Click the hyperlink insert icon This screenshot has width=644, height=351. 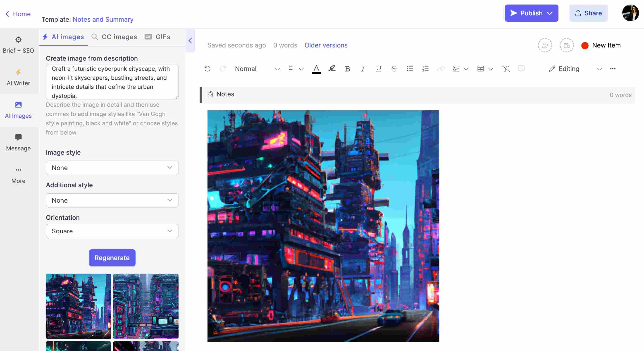pos(440,69)
